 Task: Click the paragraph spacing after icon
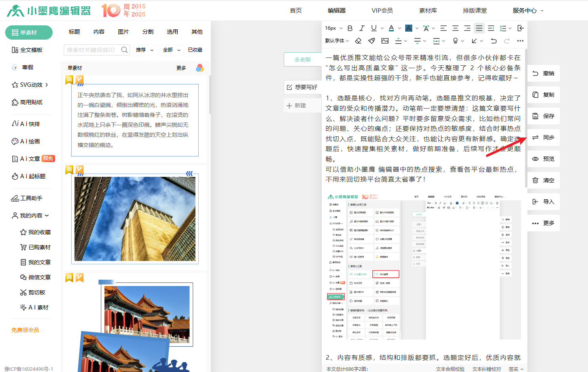pyautogui.click(x=417, y=41)
